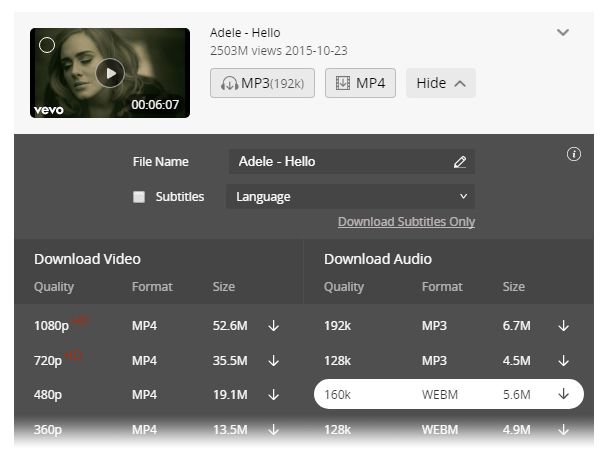Click the 35.5M size value
This screenshot has height=456, width=610.
click(x=230, y=361)
